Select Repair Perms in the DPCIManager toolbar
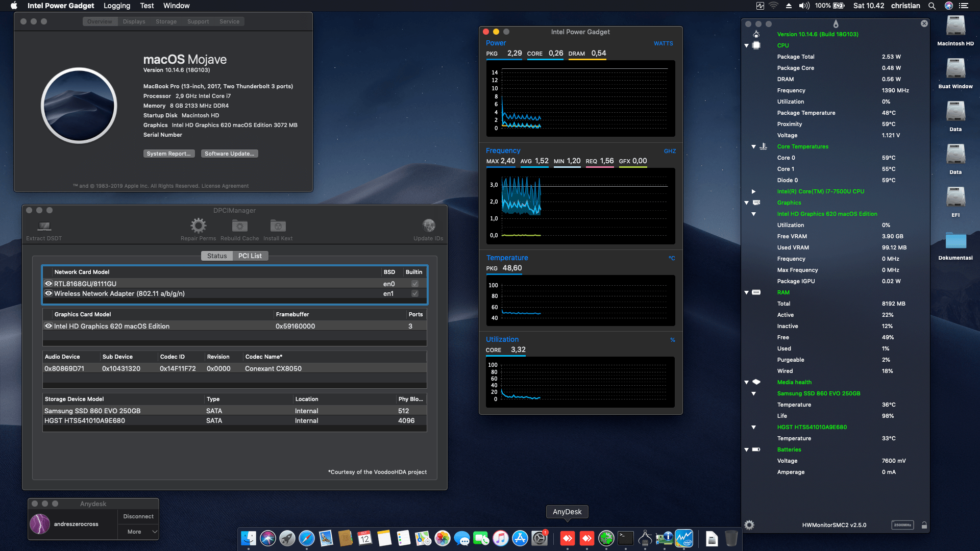The height and width of the screenshot is (551, 980). pyautogui.click(x=198, y=226)
